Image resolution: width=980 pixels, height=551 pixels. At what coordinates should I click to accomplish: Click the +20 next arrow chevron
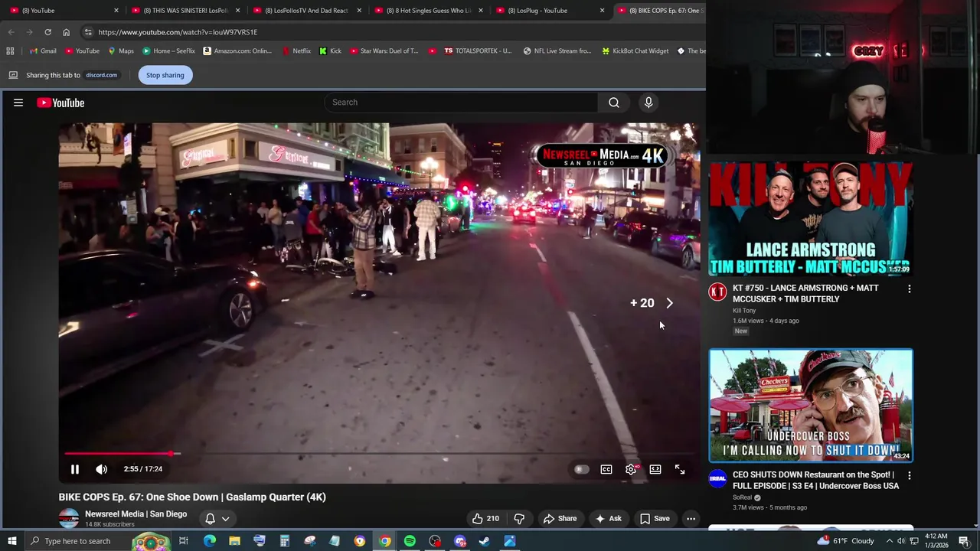[x=669, y=303]
